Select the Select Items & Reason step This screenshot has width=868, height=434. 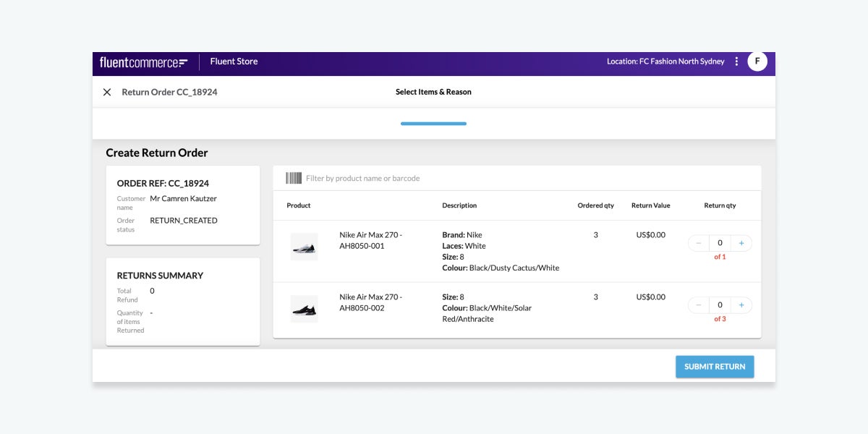433,92
